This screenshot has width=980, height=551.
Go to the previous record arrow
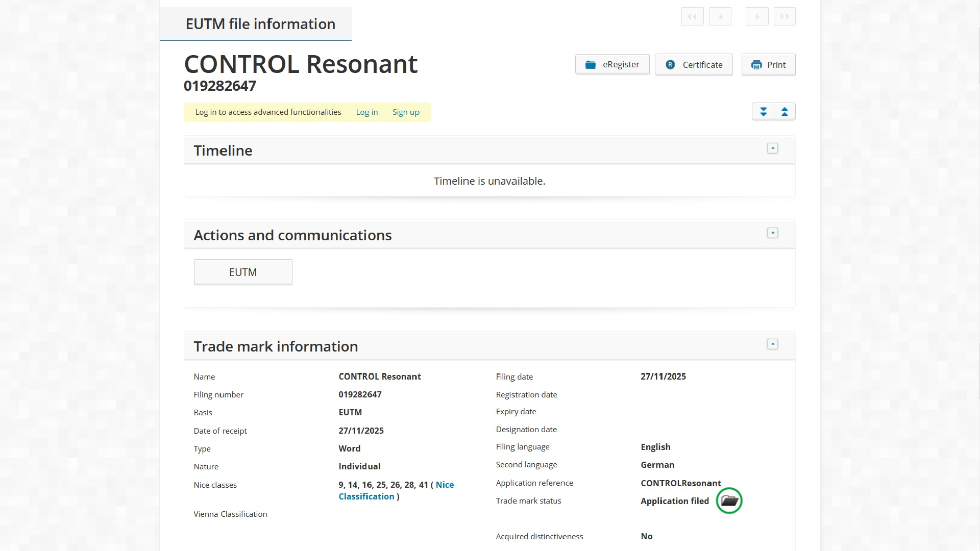(x=720, y=17)
